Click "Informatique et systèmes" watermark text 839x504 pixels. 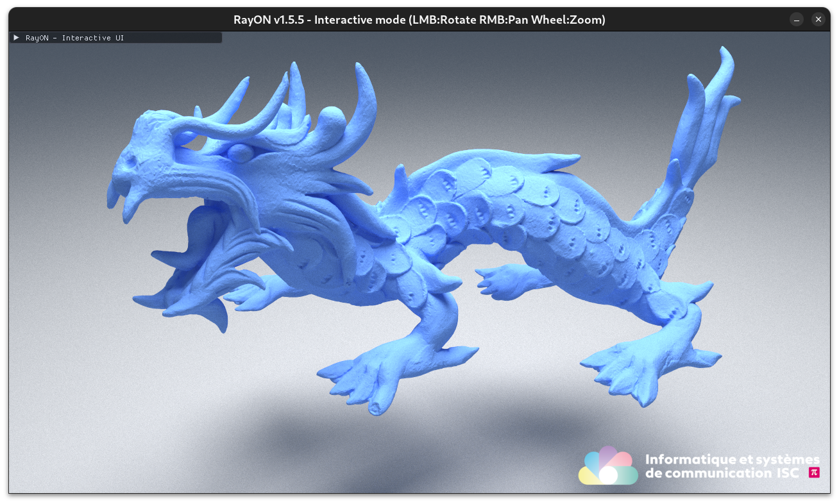pyautogui.click(x=732, y=460)
